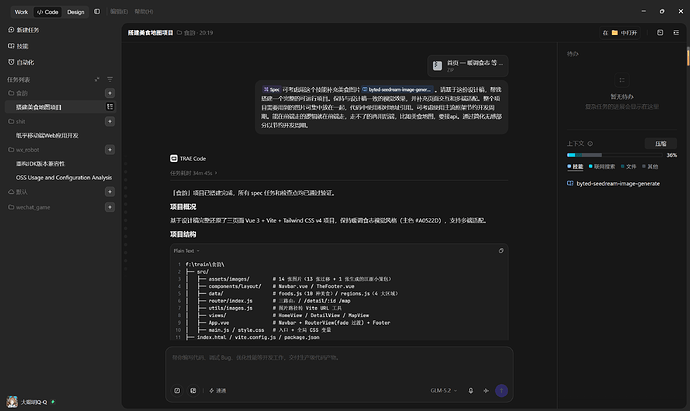Open the 帮助(H) menu
This screenshot has height=411, width=690.
(x=143, y=11)
